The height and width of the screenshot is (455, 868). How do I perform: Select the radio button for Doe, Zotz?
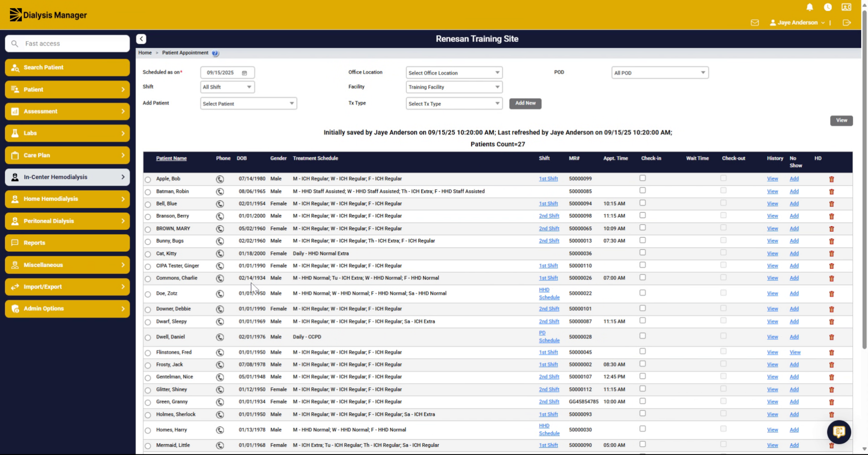point(148,294)
